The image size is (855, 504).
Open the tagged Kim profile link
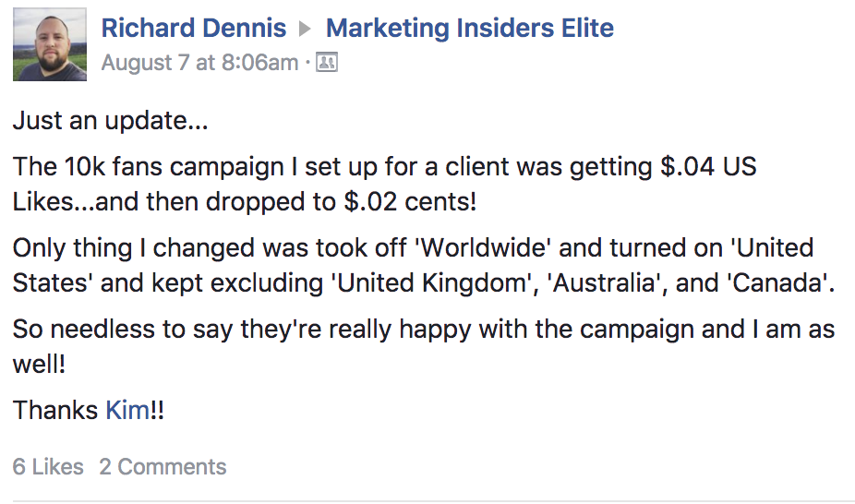click(x=126, y=410)
